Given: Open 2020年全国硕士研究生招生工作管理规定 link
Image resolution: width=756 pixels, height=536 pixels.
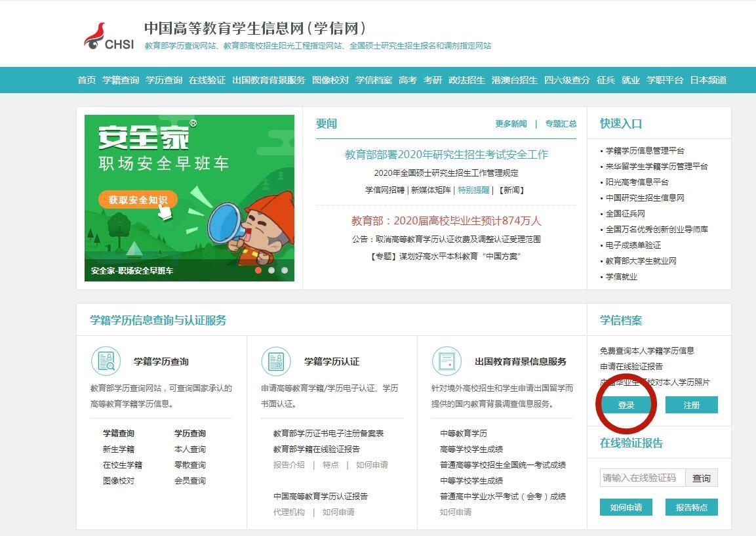Looking at the screenshot, I should point(447,173).
